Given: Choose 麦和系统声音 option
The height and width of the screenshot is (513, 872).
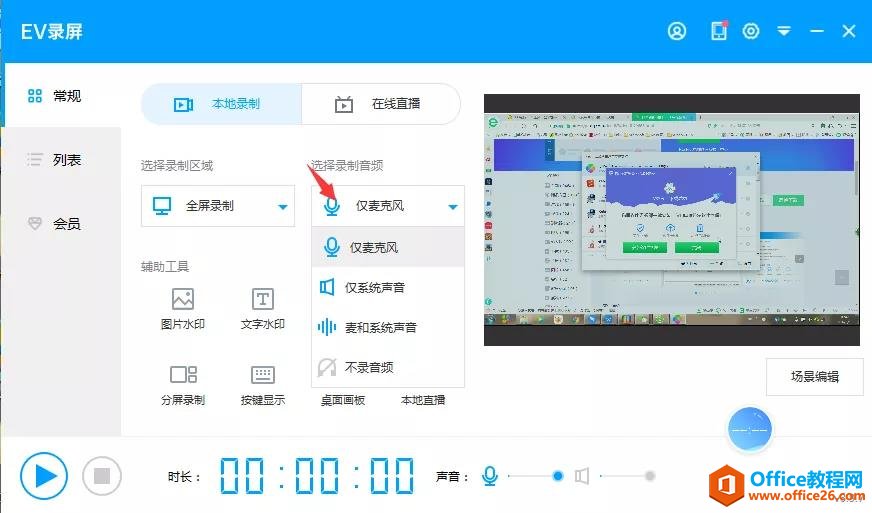Looking at the screenshot, I should pyautogui.click(x=388, y=327).
